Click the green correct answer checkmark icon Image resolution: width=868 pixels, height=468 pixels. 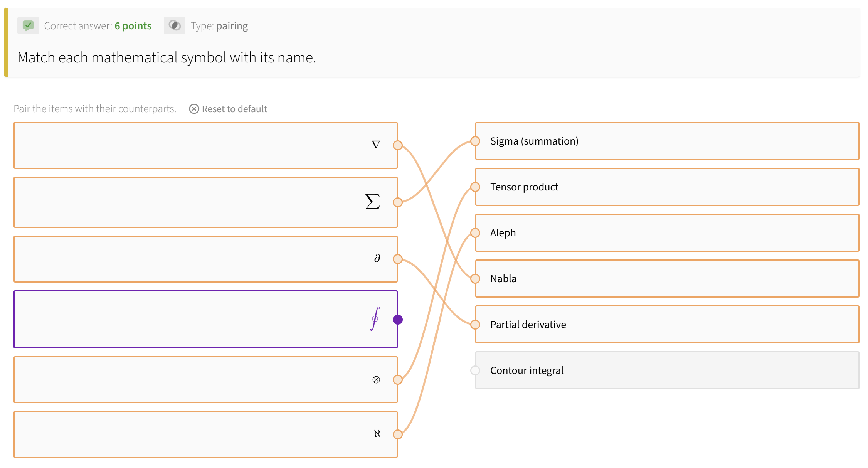click(28, 25)
